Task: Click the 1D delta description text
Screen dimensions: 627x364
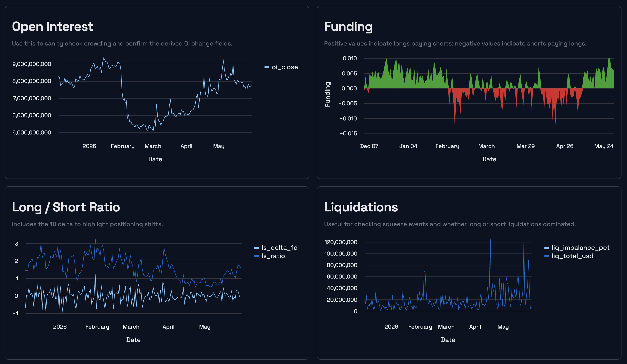Action: click(87, 224)
